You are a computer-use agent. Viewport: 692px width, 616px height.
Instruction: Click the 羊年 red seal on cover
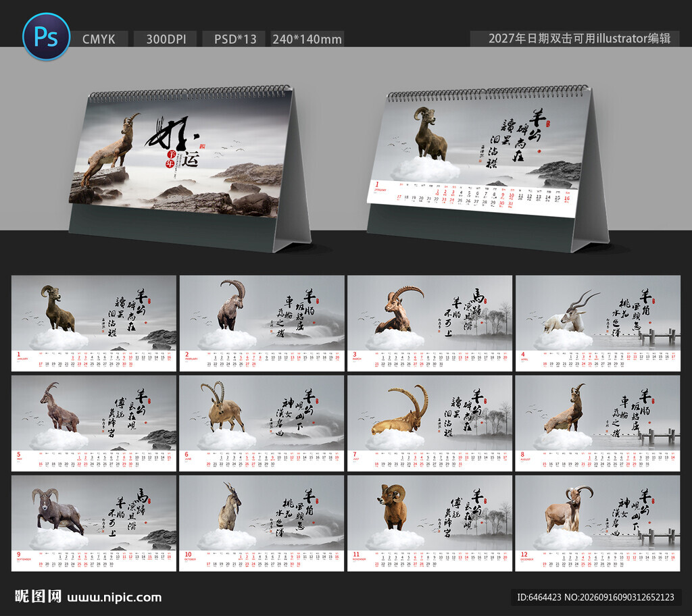click(x=171, y=159)
